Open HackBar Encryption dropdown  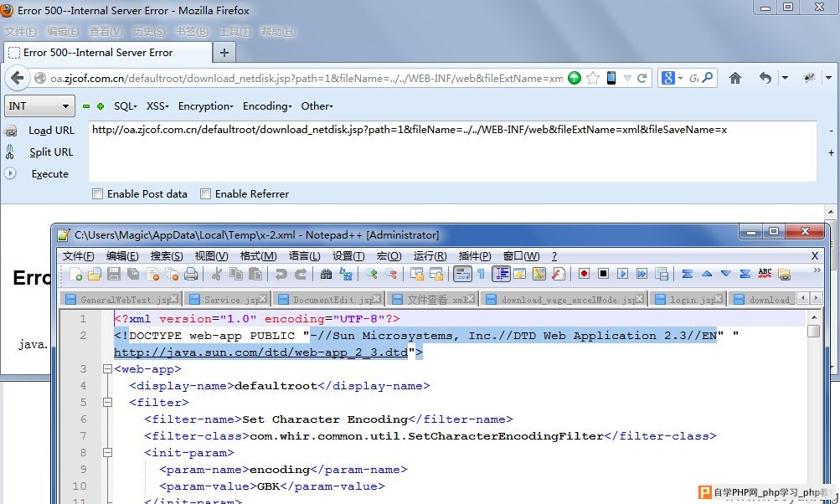pos(206,106)
